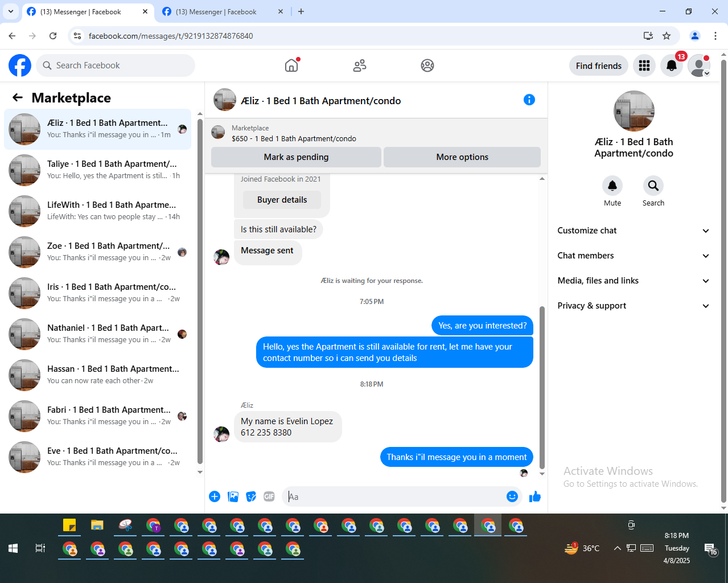Open the Friends icon in top navigation
Viewport: 728px width, 583px height.
360,65
